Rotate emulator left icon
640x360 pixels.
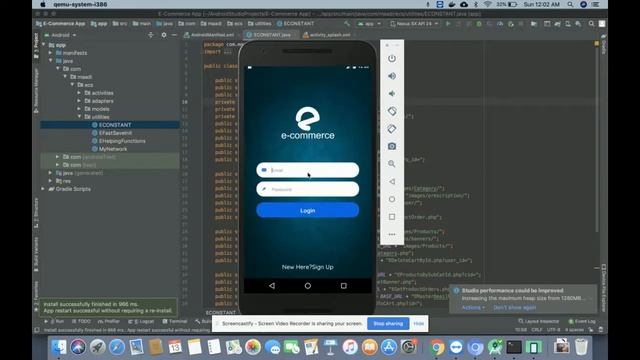tap(392, 111)
